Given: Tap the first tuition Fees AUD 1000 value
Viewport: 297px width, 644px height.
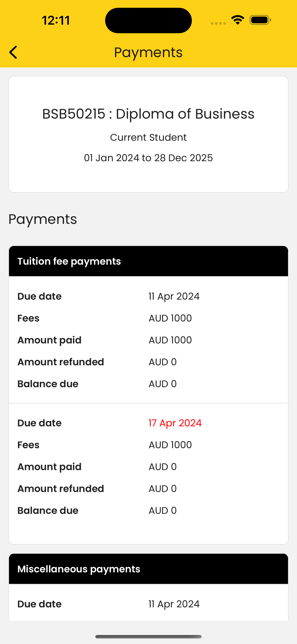Looking at the screenshot, I should [170, 318].
